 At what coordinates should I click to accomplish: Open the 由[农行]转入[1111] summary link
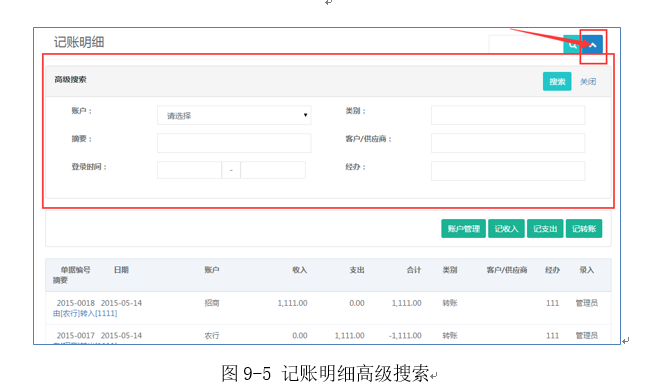[x=85, y=313]
